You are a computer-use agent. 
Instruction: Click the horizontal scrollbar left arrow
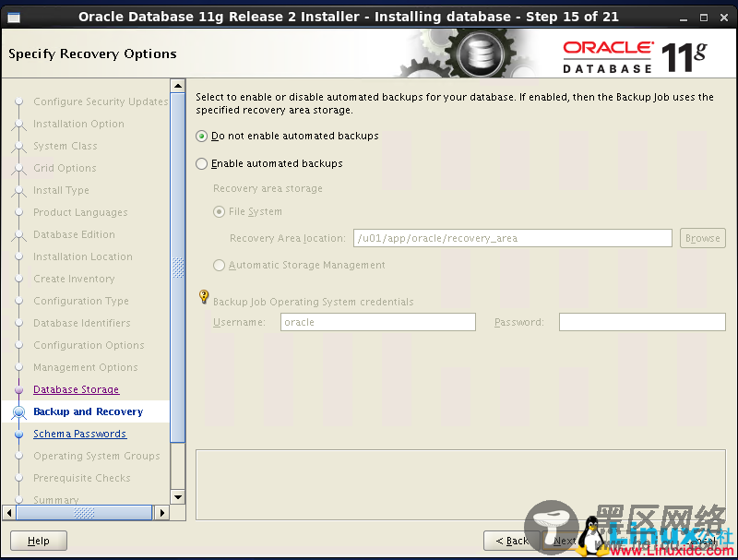[x=9, y=512]
